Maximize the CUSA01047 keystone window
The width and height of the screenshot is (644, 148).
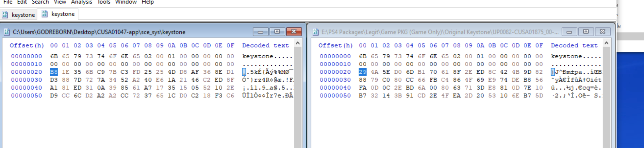pos(277,31)
